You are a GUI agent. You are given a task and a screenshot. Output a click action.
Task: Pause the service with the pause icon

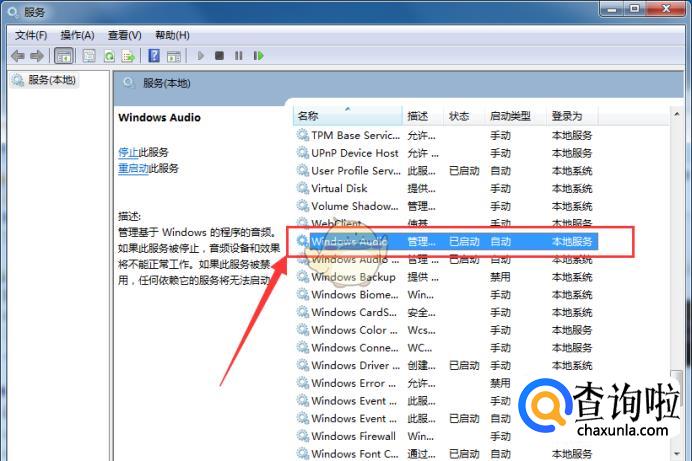(239, 56)
